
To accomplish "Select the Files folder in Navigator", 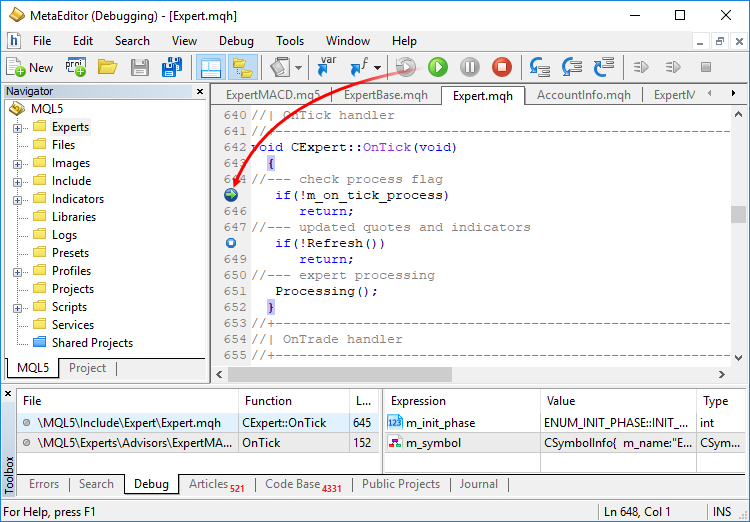I will coord(63,144).
